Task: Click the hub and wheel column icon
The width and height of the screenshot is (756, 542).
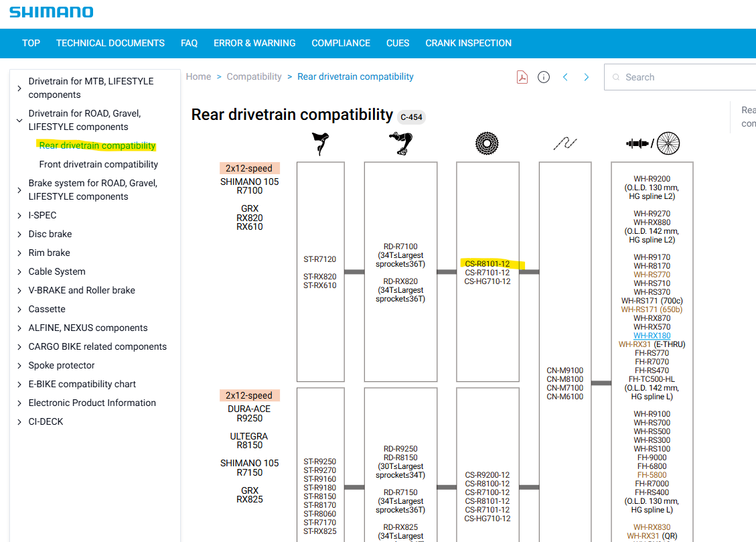Action: click(x=652, y=143)
